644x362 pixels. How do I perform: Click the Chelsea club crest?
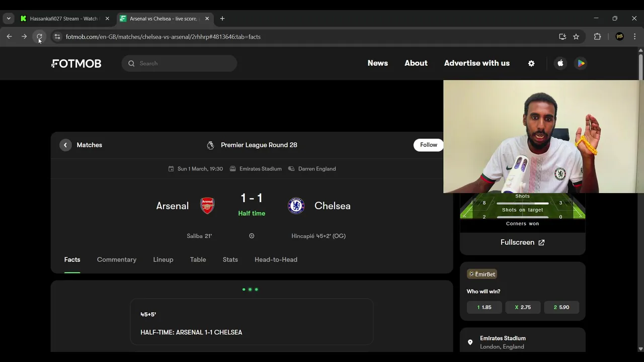point(296,206)
